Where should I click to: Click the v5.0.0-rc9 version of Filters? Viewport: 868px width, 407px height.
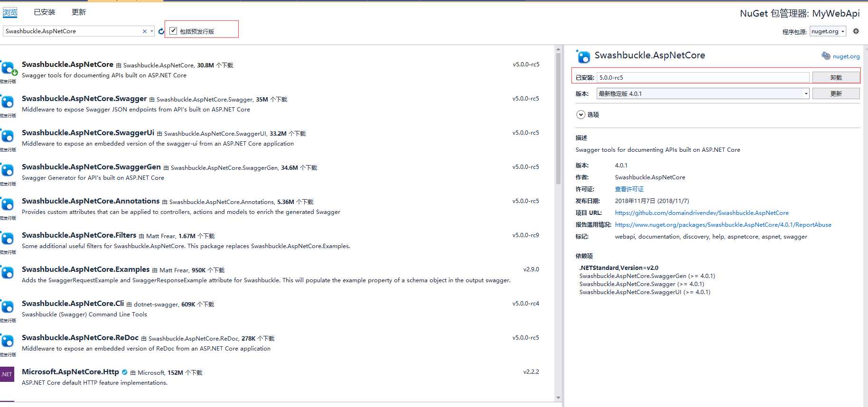pos(525,235)
